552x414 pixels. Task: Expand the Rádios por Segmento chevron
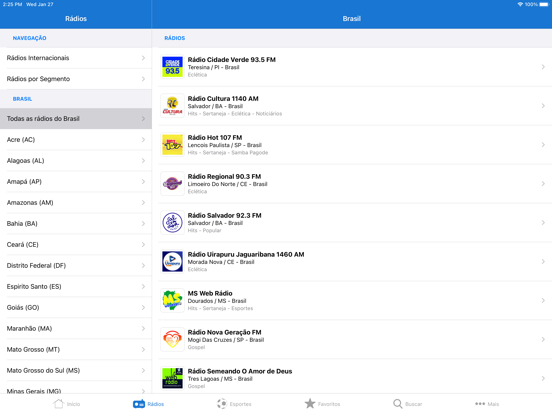[x=143, y=79]
